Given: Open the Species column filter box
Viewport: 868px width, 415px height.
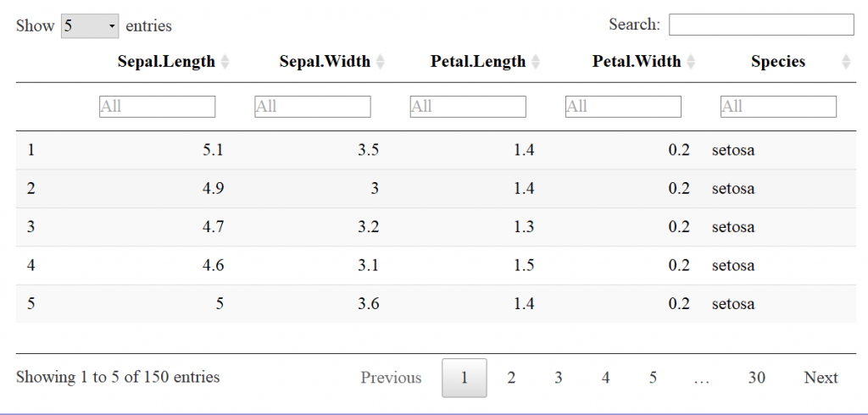Looking at the screenshot, I should click(778, 106).
